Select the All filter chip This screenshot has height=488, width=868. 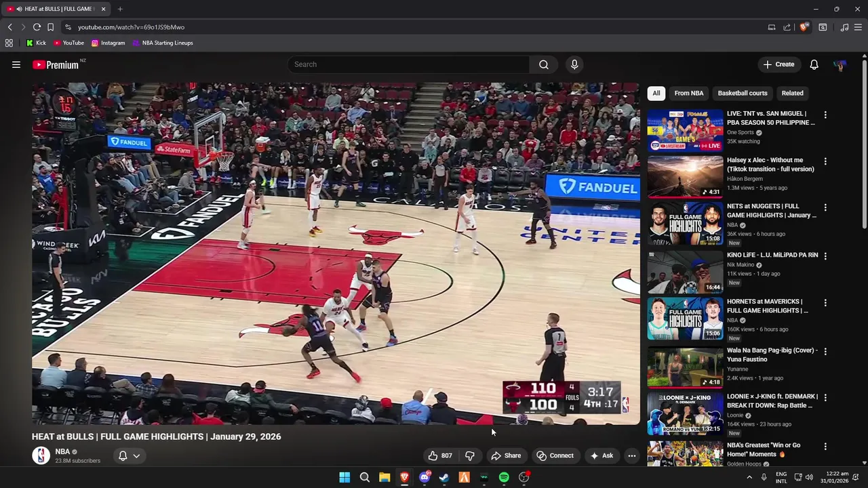656,93
